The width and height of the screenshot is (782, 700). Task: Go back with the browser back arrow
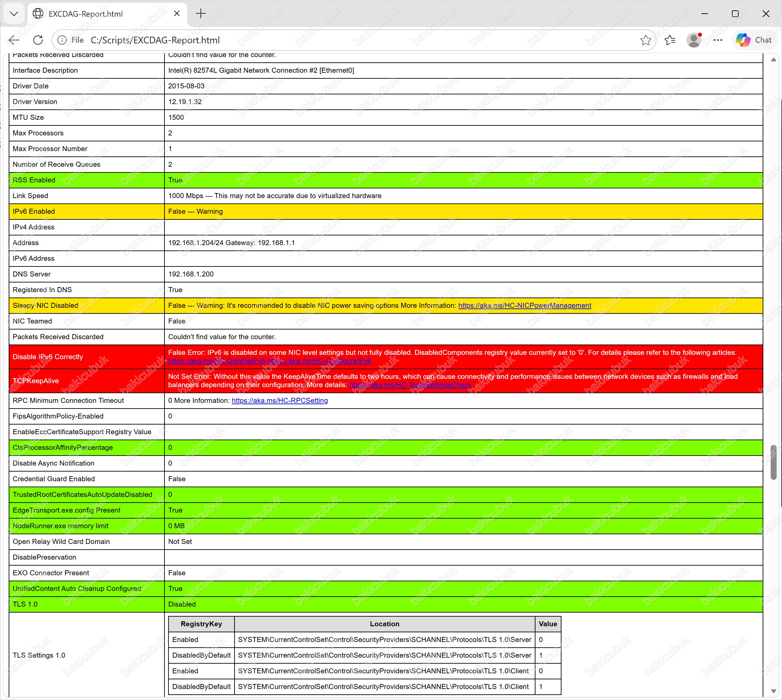[x=14, y=40]
